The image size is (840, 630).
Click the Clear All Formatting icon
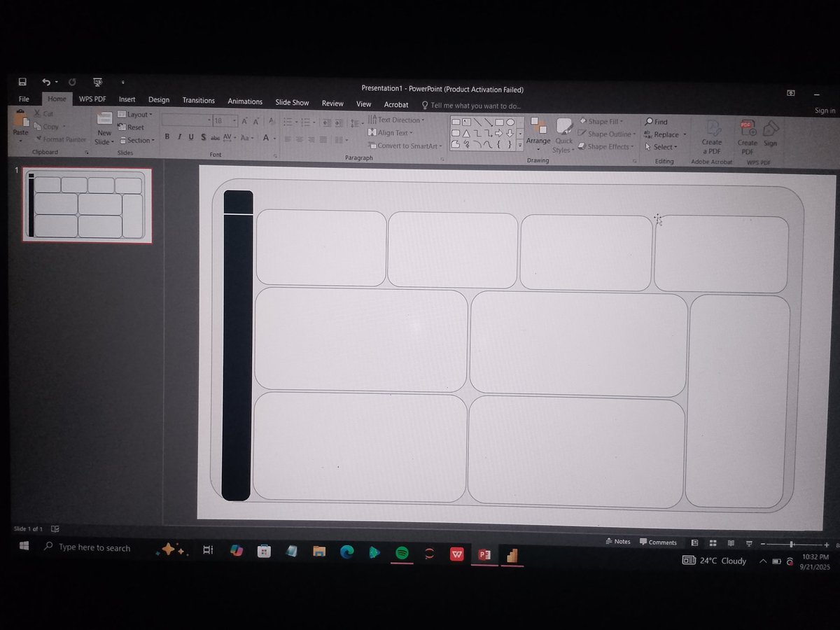[271, 121]
